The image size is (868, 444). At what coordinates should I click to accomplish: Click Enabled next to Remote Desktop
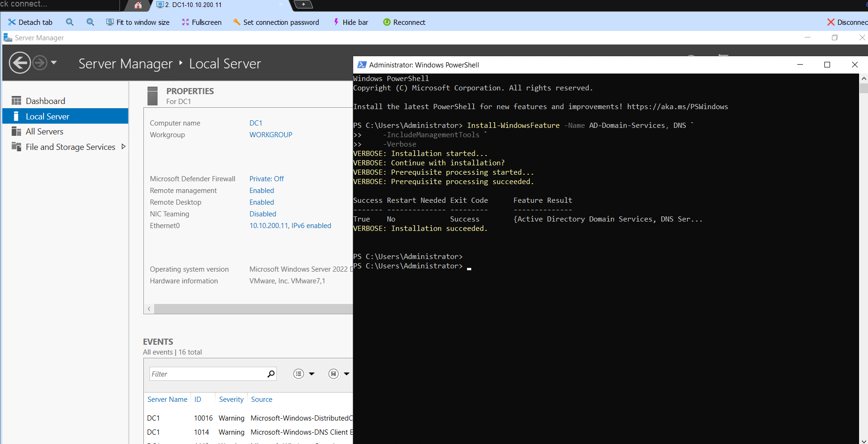coord(261,202)
